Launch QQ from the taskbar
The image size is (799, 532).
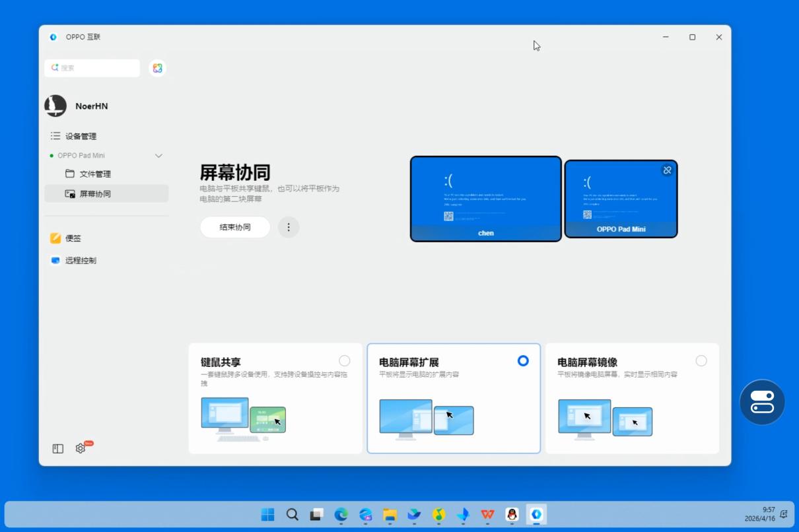pyautogui.click(x=511, y=515)
